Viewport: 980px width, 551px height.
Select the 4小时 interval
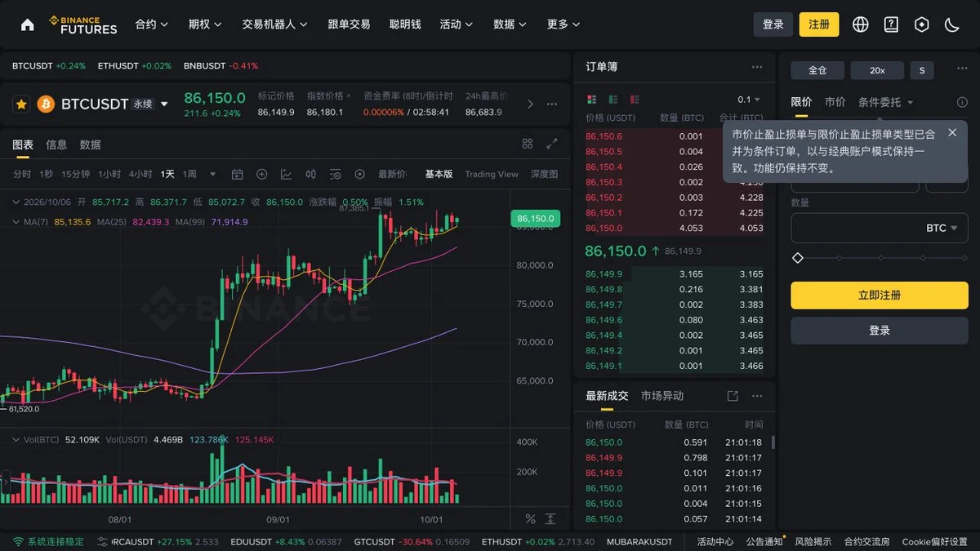point(140,174)
